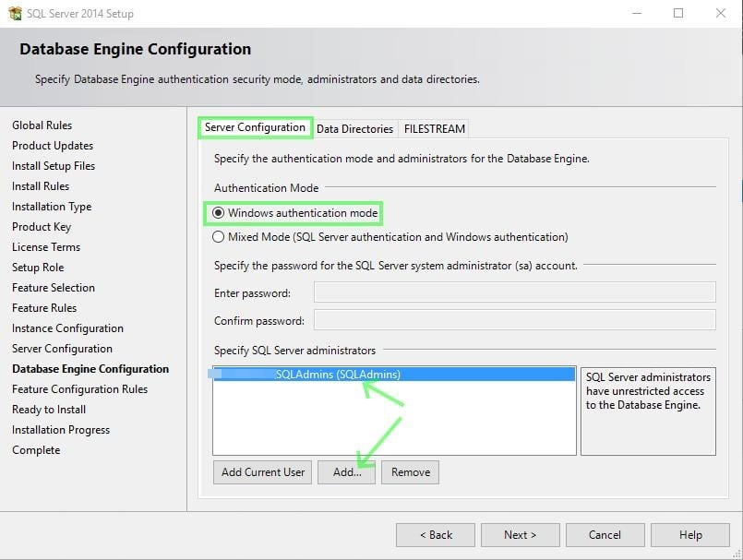Viewport: 743px width, 560px height.
Task: Click the Remove button
Action: coord(411,472)
